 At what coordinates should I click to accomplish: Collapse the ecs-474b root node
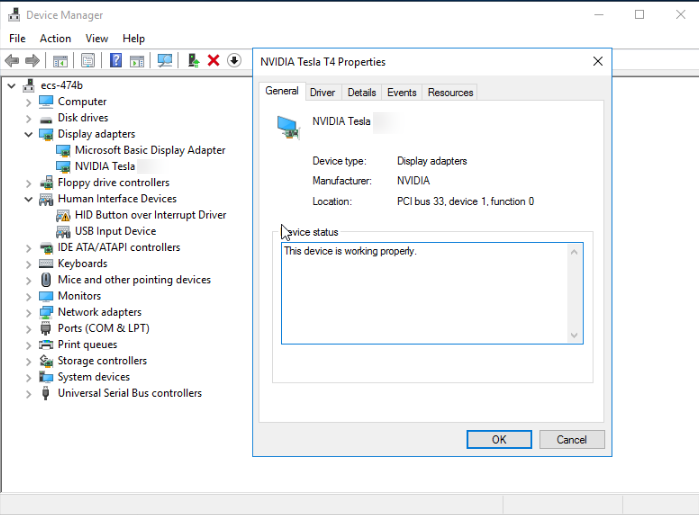(12, 86)
